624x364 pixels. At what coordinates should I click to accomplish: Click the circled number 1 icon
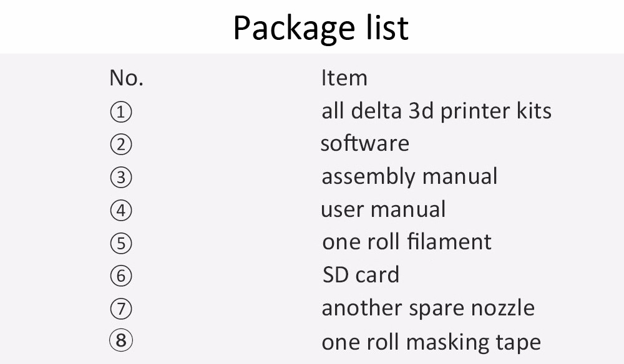121,113
